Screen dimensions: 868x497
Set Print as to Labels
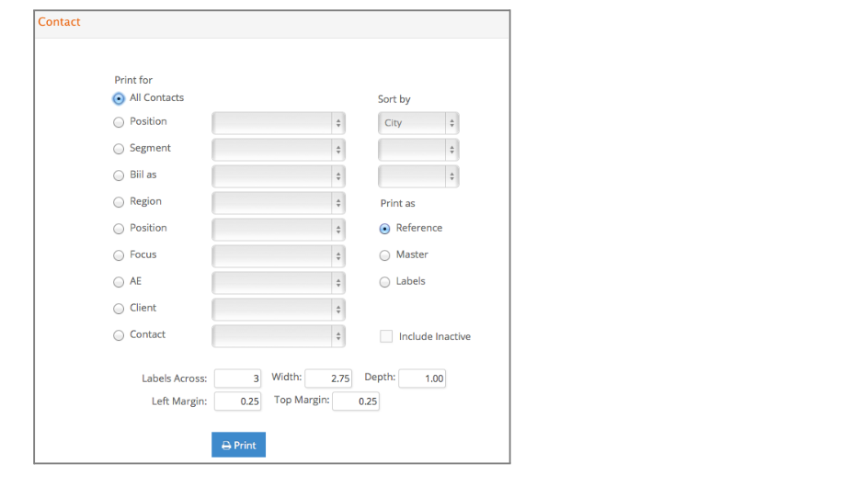tap(384, 282)
